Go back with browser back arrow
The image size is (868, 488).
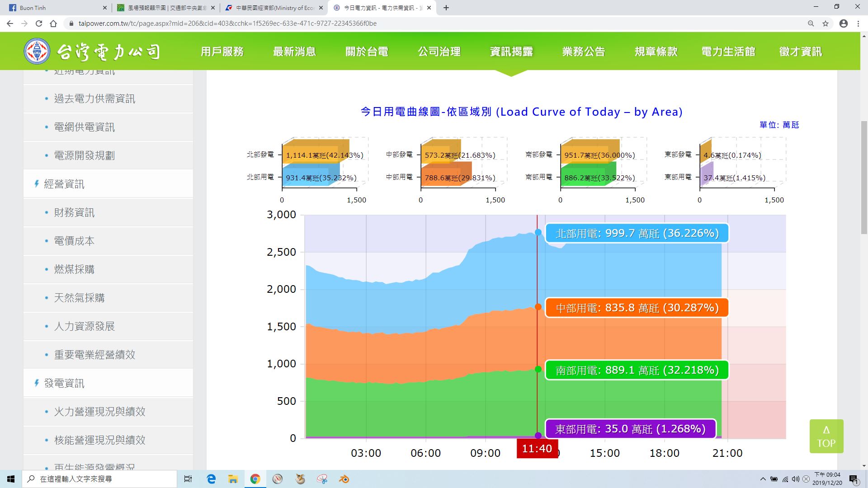coord(10,23)
